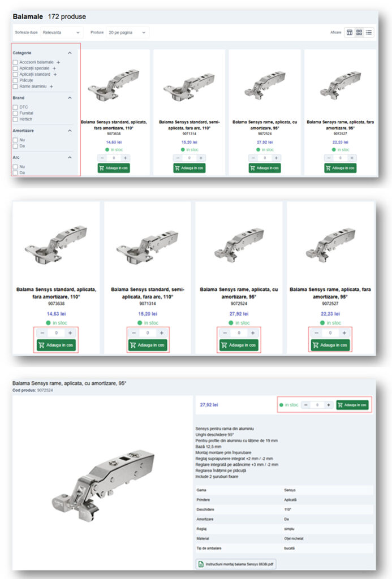Click minus on enlarged 27,92 lei card
This screenshot has width=392, height=579.
(x=225, y=332)
